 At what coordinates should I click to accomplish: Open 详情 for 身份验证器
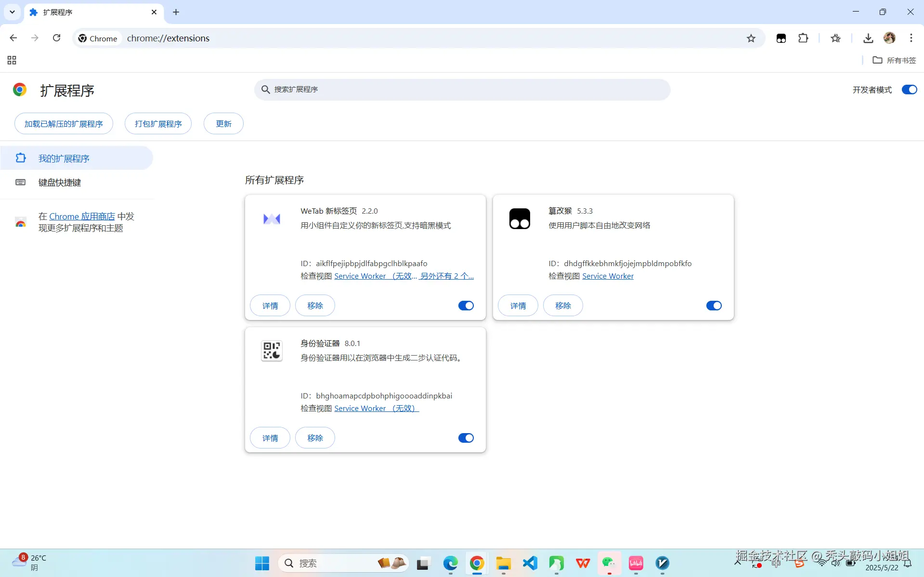270,438
